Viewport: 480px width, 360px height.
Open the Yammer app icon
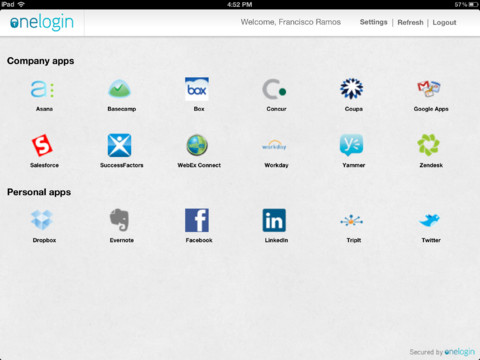click(x=352, y=145)
